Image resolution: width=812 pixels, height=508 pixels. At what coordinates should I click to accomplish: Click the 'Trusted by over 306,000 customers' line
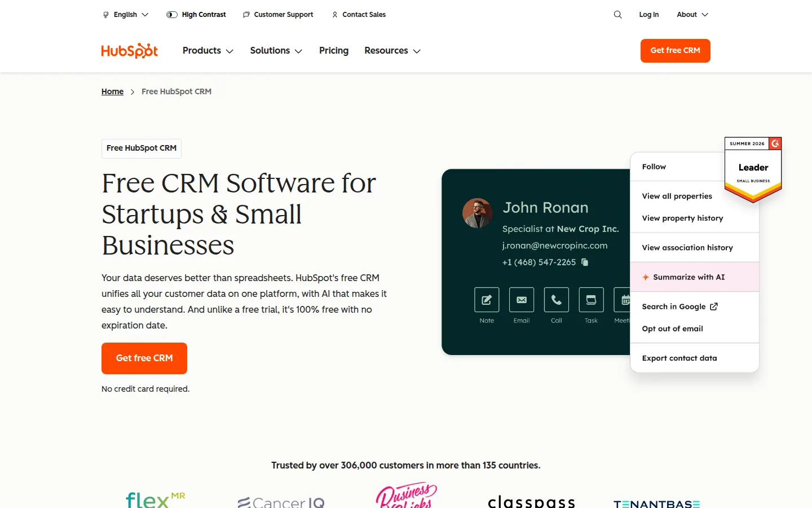[x=406, y=465]
